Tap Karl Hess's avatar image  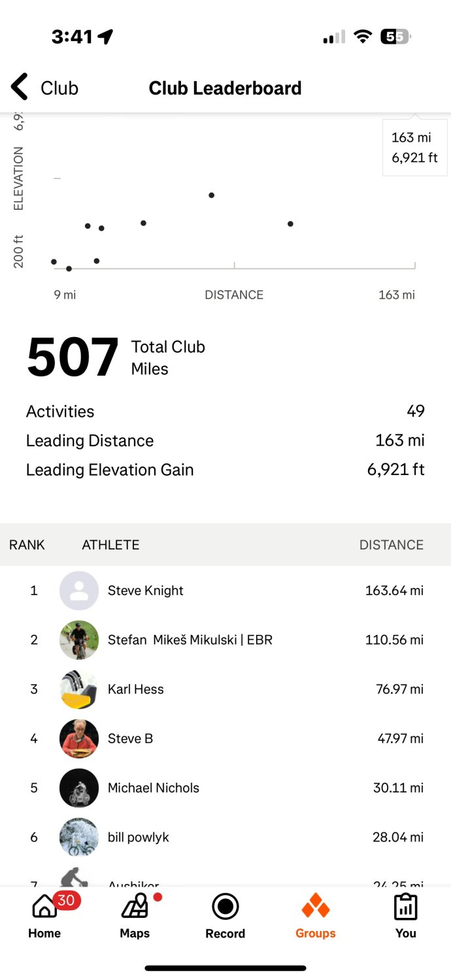[x=79, y=689]
